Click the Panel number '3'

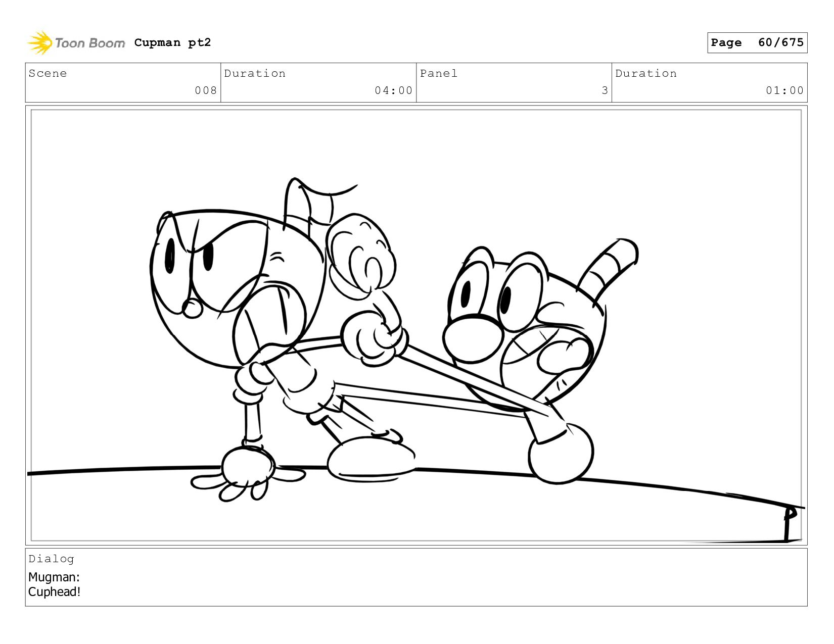pos(605,90)
